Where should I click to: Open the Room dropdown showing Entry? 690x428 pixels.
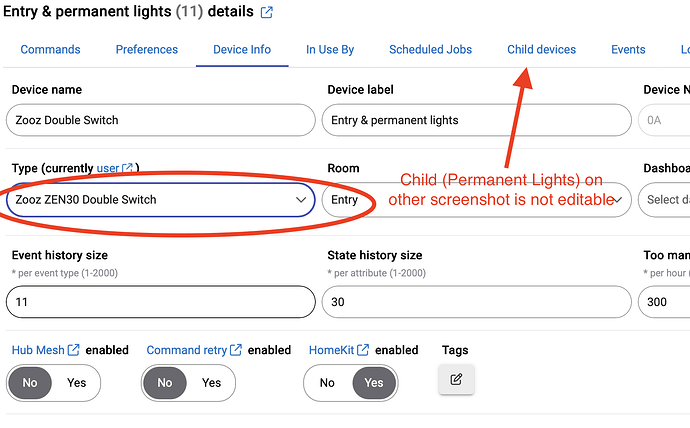click(478, 200)
